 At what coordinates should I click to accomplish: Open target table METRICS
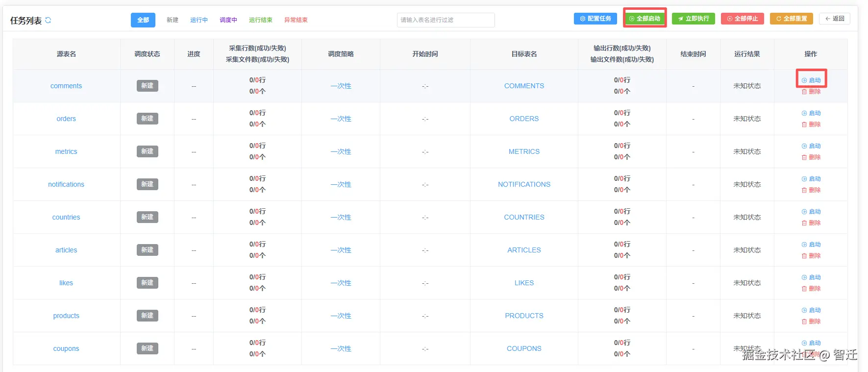point(524,151)
